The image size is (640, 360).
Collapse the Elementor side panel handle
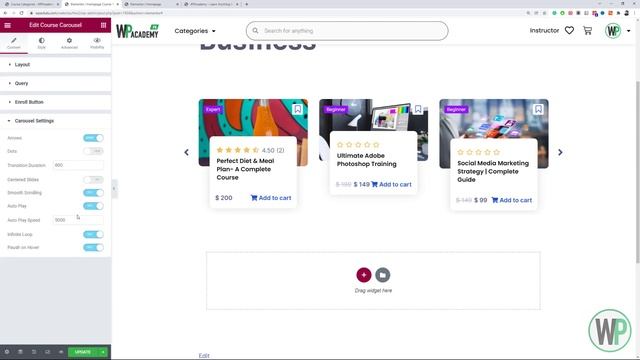pos(114,188)
